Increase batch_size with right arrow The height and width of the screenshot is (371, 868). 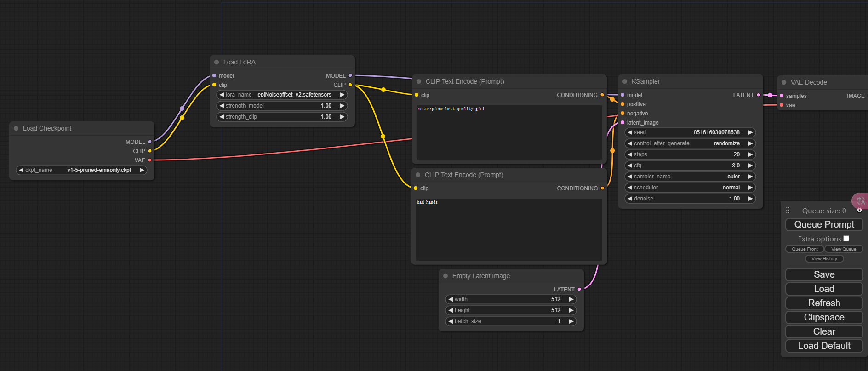point(571,321)
